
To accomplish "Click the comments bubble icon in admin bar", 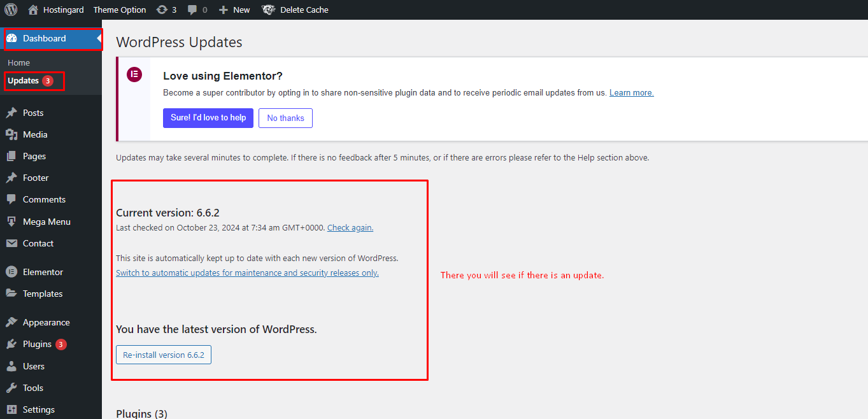I will pyautogui.click(x=192, y=10).
